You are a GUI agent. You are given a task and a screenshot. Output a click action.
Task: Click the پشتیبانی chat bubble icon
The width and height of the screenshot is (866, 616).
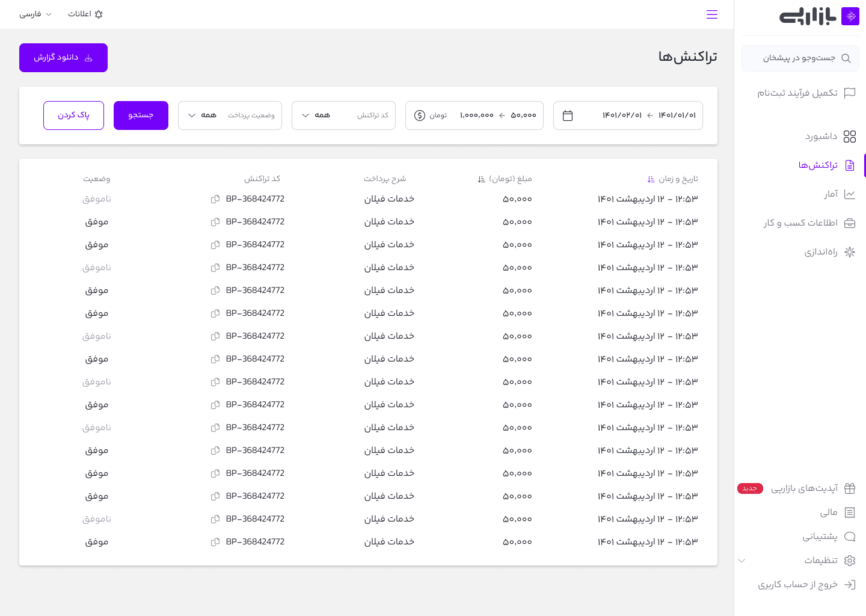coord(850,537)
